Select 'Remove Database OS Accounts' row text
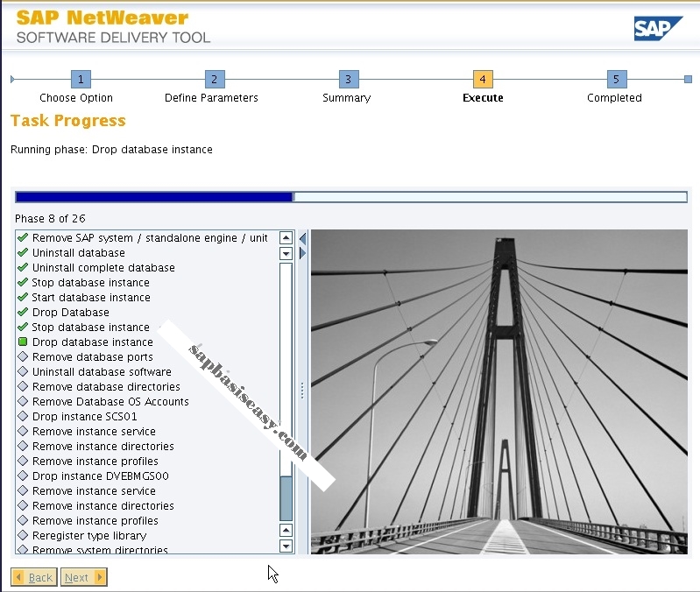This screenshot has width=700, height=592. pyautogui.click(x=110, y=401)
